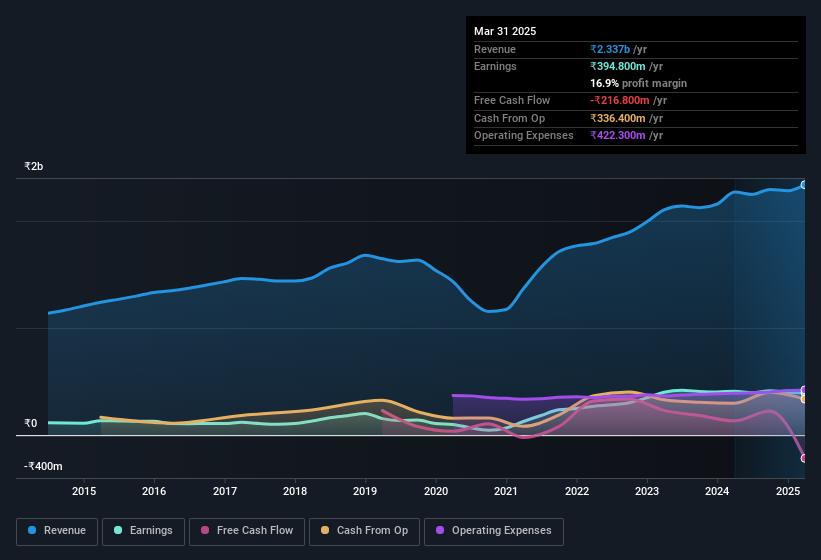Click the ₹0 y-axis label

click(30, 423)
